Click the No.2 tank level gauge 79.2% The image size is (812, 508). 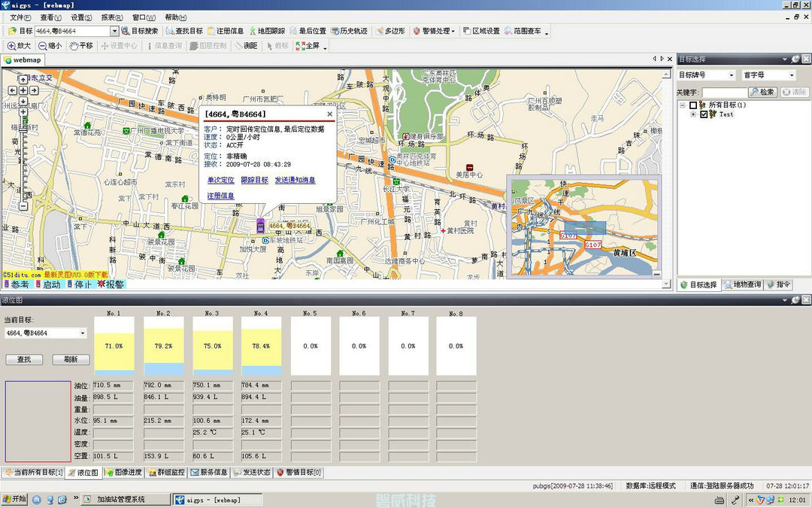point(163,345)
